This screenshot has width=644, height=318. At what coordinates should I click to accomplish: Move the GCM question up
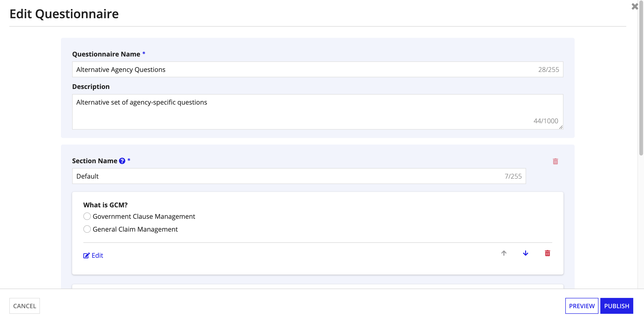(504, 253)
